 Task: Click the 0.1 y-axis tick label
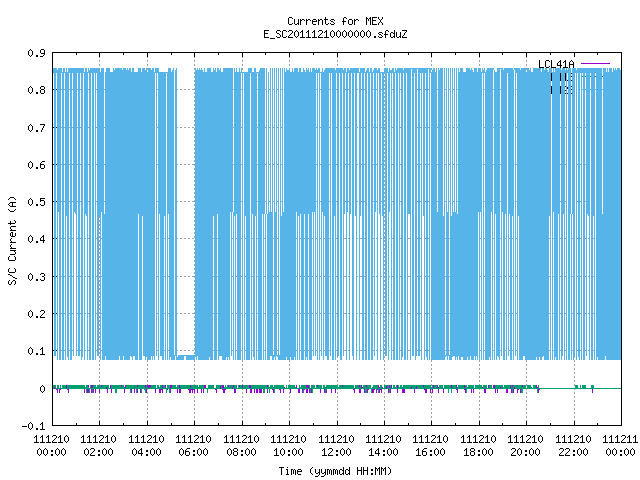click(x=36, y=351)
